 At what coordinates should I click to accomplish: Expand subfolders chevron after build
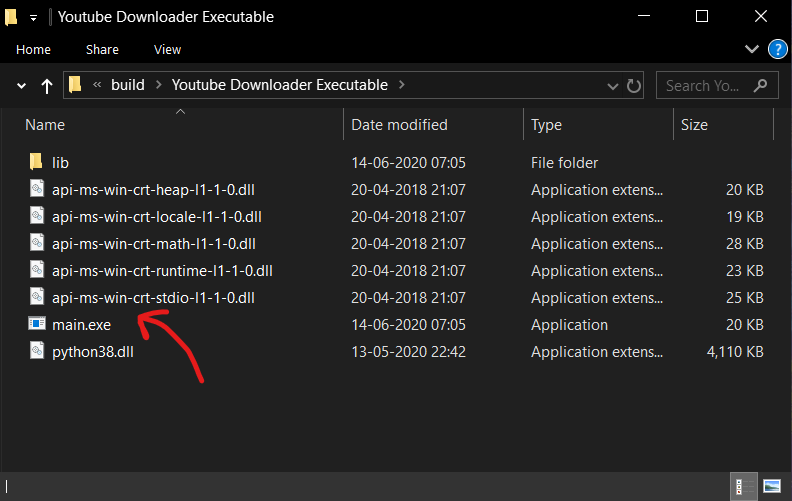point(159,84)
